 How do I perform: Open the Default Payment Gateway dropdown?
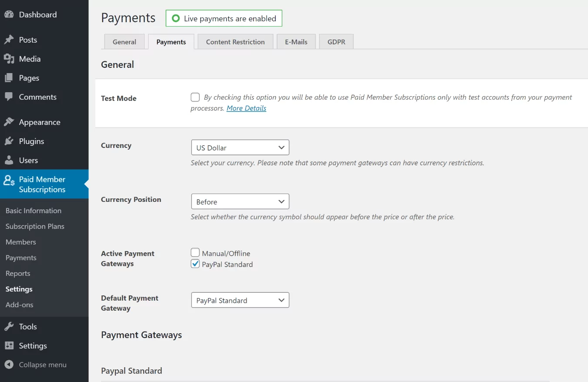click(240, 300)
